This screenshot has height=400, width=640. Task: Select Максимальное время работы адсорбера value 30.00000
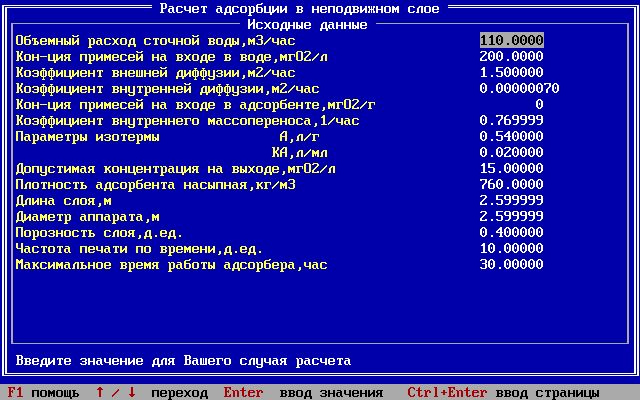pyautogui.click(x=512, y=264)
